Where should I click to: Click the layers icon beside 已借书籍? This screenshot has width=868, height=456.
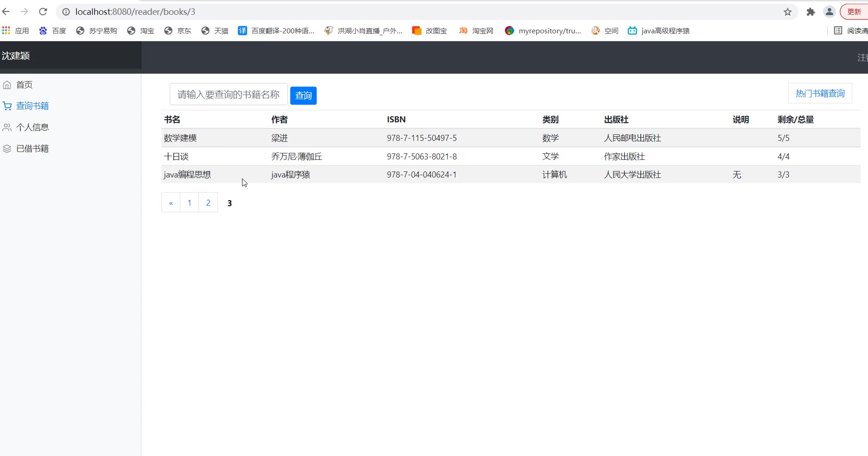7,149
